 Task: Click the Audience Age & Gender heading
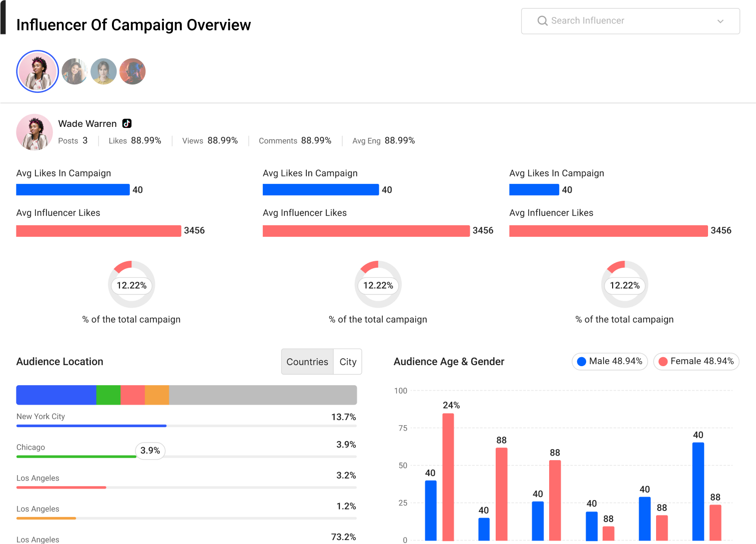click(449, 362)
